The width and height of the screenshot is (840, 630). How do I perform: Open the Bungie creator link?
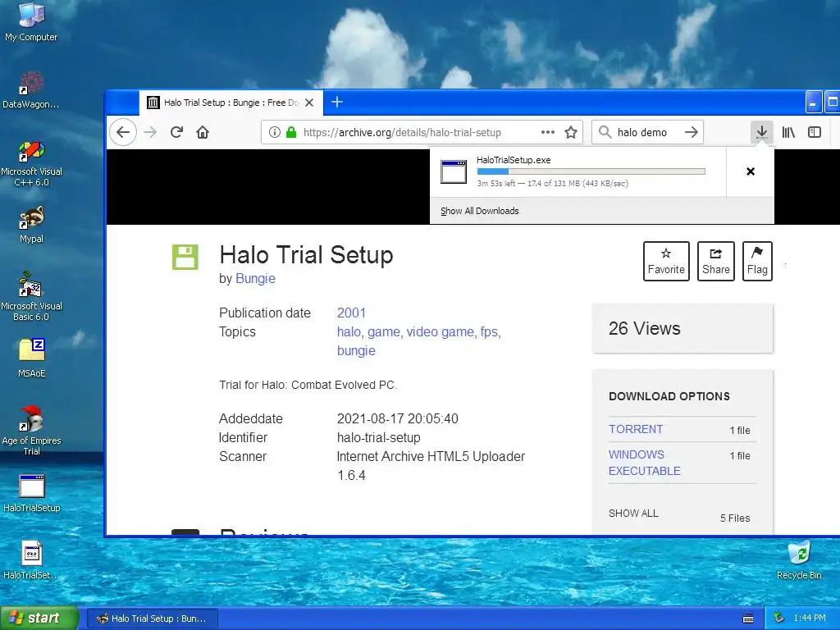pyautogui.click(x=255, y=279)
